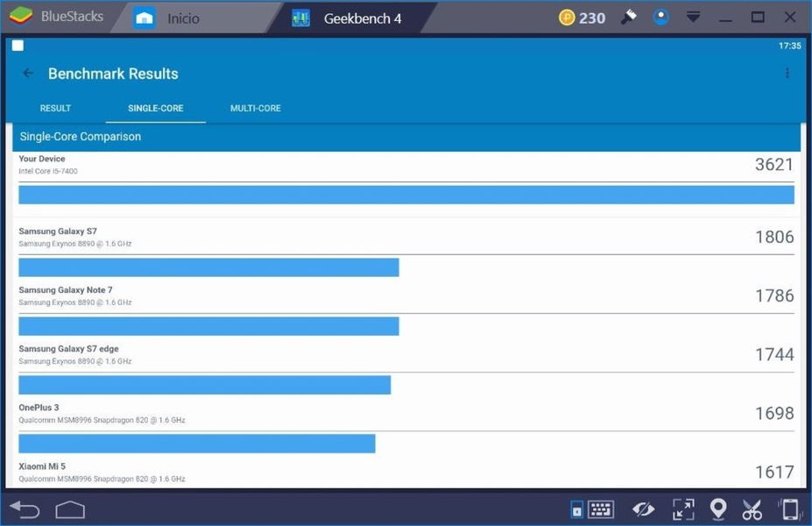The height and width of the screenshot is (526, 812).
Task: Click the Samsung Galaxy S7 edge score bar
Action: 205,385
